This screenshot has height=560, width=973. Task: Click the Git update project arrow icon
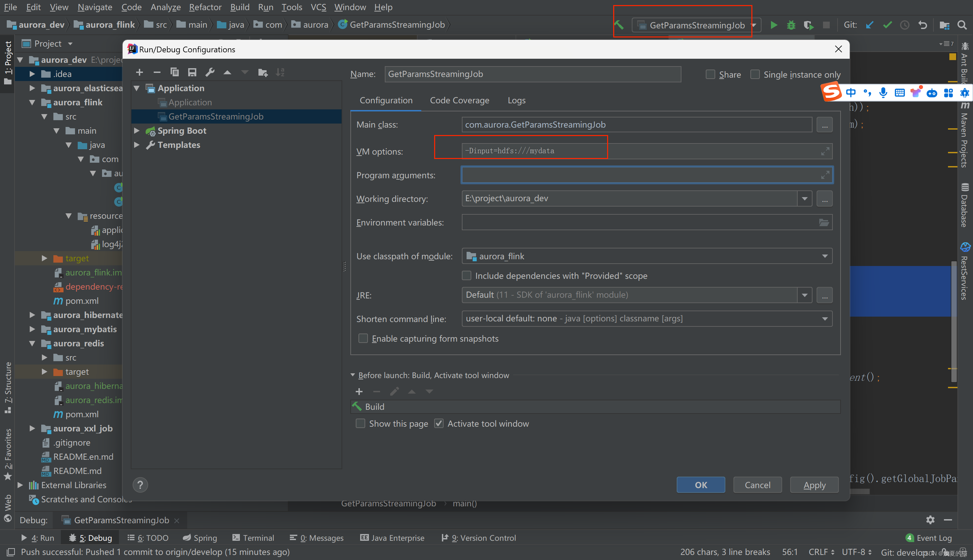[870, 25]
